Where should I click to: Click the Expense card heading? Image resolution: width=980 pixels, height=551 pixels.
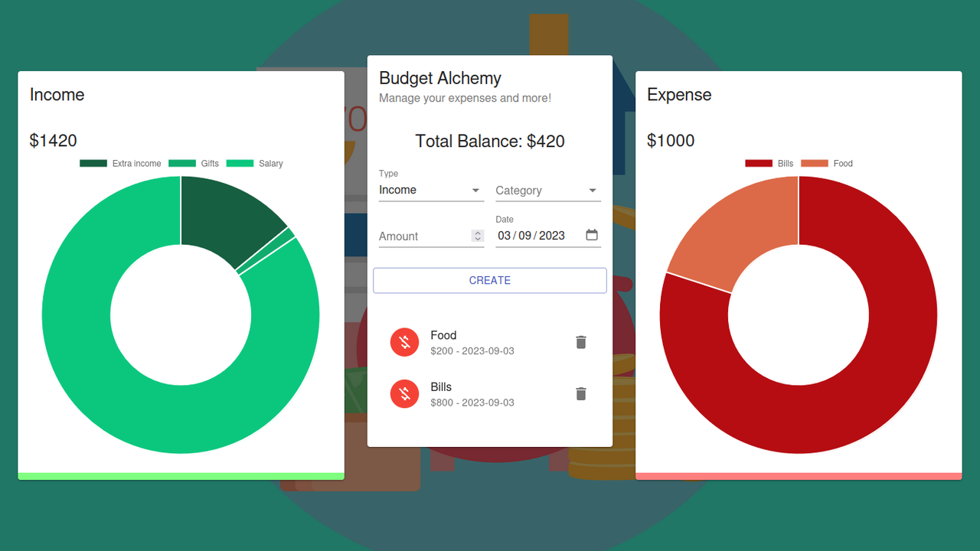point(679,95)
